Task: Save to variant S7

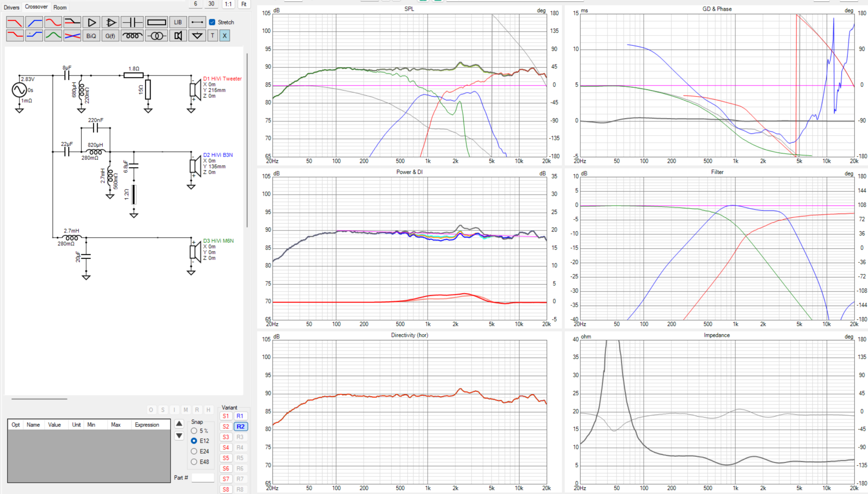Action: click(x=226, y=479)
